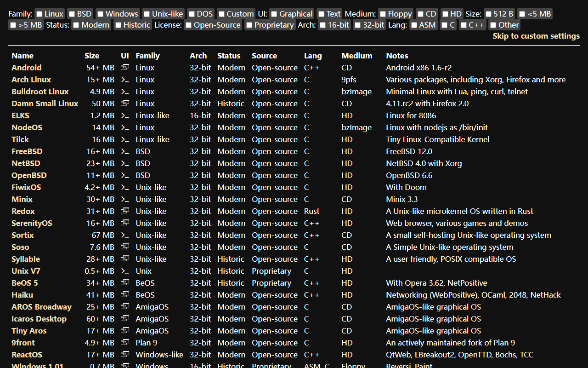This screenshot has width=588, height=368.
Task: Click note 'Linux for 8086'
Action: point(411,115)
